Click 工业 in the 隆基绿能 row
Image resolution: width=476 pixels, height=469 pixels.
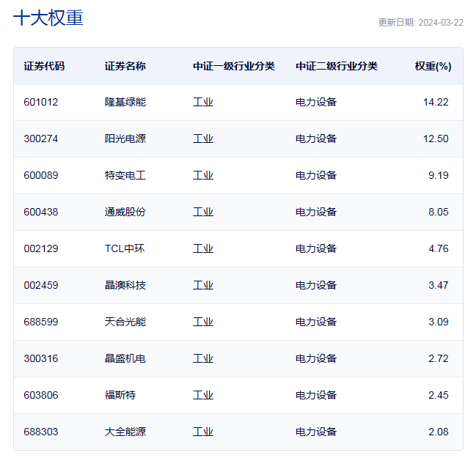pyautogui.click(x=203, y=102)
